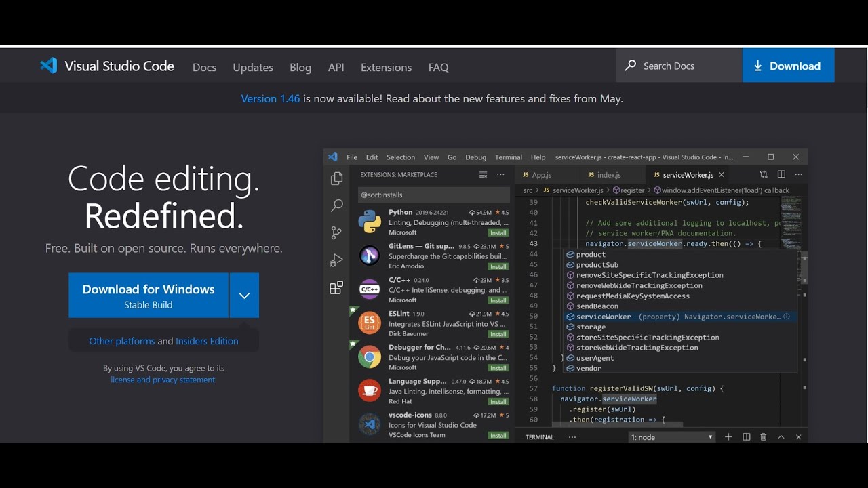This screenshot has width=868, height=488.
Task: Open the terminal panel ellipsis menu
Action: coord(572,437)
